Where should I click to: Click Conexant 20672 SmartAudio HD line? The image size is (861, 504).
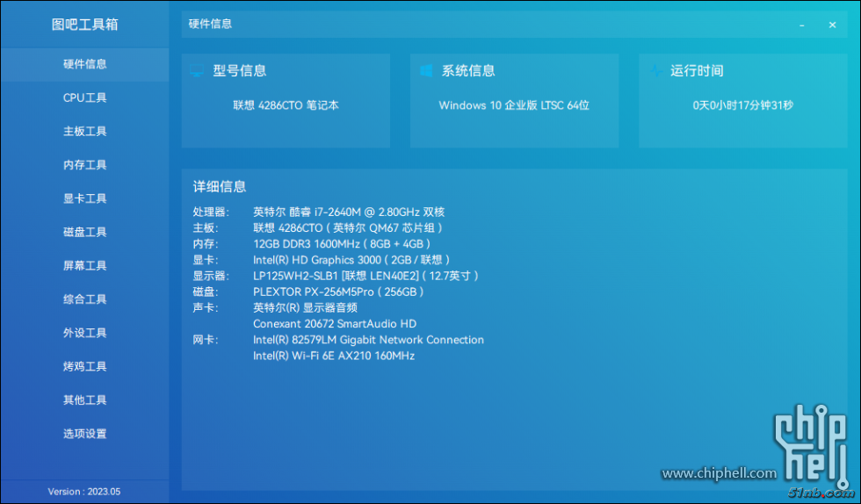click(335, 324)
